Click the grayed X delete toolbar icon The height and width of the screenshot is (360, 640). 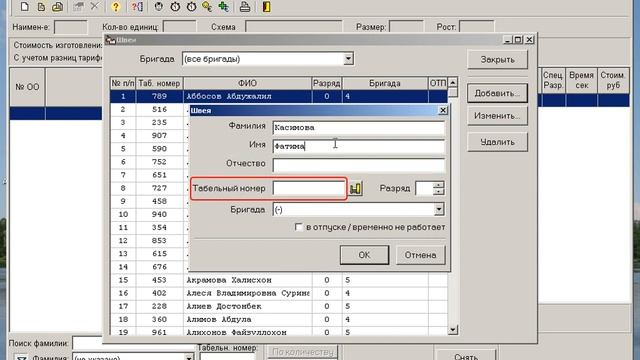(x=95, y=7)
